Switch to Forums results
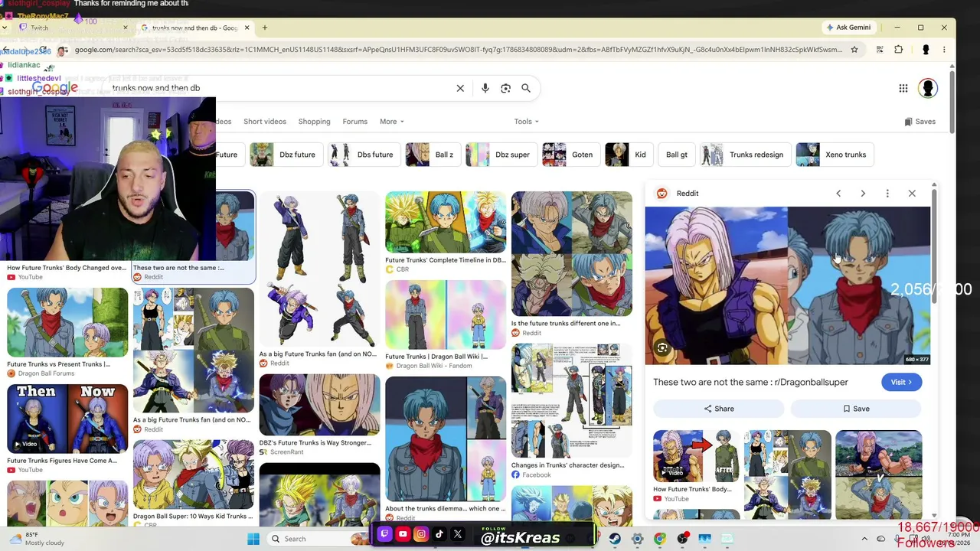The width and height of the screenshot is (980, 551). pos(355,122)
